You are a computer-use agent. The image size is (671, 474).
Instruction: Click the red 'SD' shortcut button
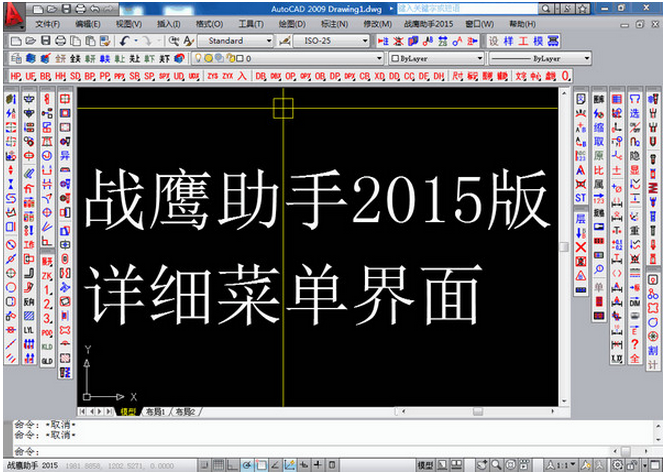(75, 76)
